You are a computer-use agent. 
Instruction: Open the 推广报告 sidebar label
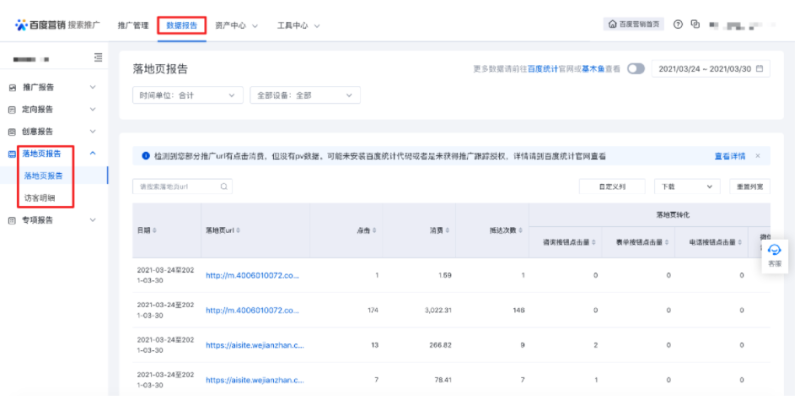click(38, 88)
